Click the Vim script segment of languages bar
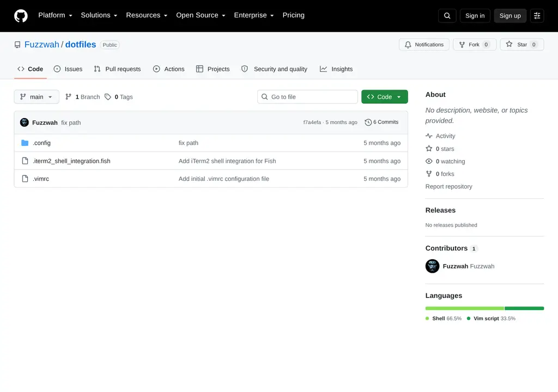 524,308
